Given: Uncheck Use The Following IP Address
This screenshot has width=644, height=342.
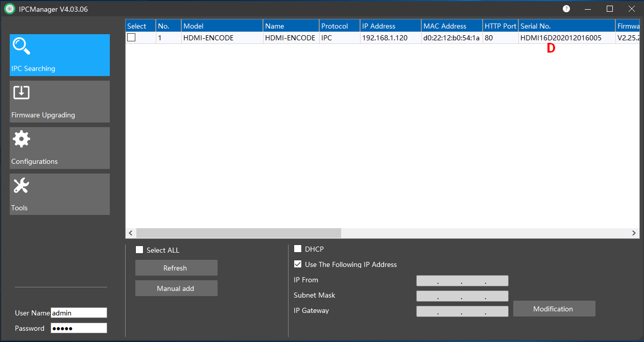Looking at the screenshot, I should click(298, 264).
